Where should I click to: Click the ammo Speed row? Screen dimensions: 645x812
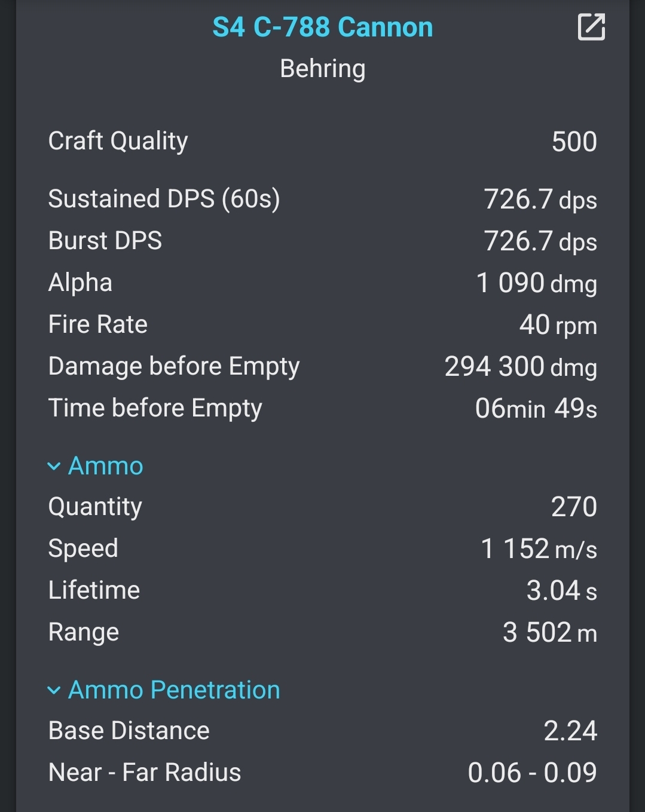pos(323,549)
